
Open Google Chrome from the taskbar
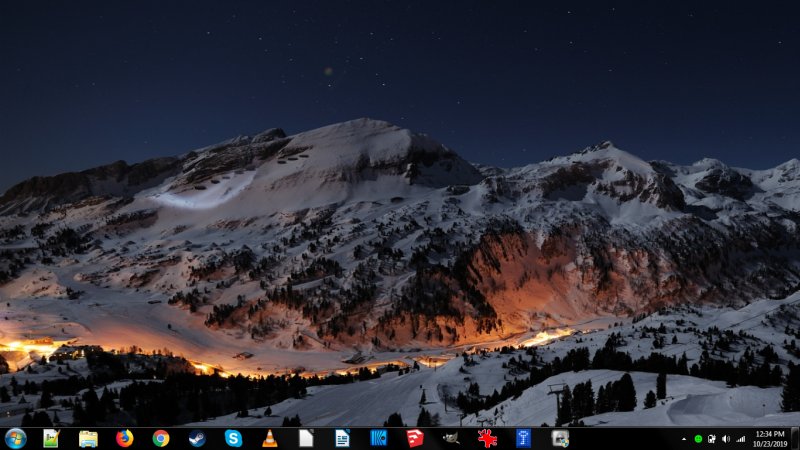click(161, 438)
